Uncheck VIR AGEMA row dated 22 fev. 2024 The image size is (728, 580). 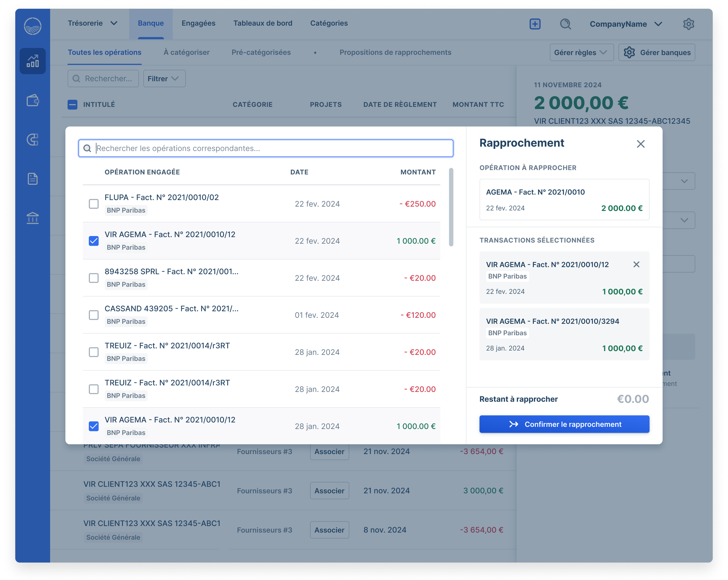93,241
